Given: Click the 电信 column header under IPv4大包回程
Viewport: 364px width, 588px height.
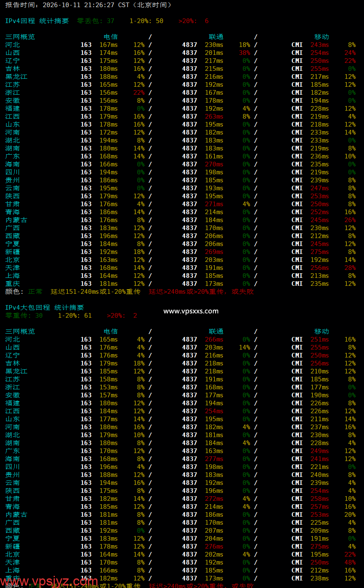Looking at the screenshot, I should pyautogui.click(x=111, y=332).
